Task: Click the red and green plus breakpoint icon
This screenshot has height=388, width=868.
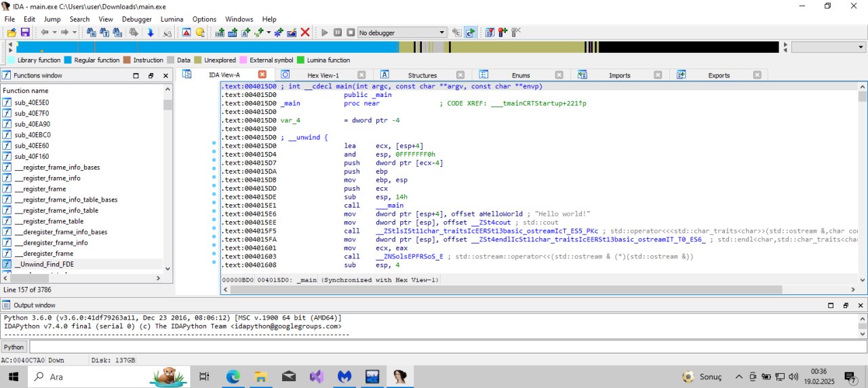Action: click(502, 33)
